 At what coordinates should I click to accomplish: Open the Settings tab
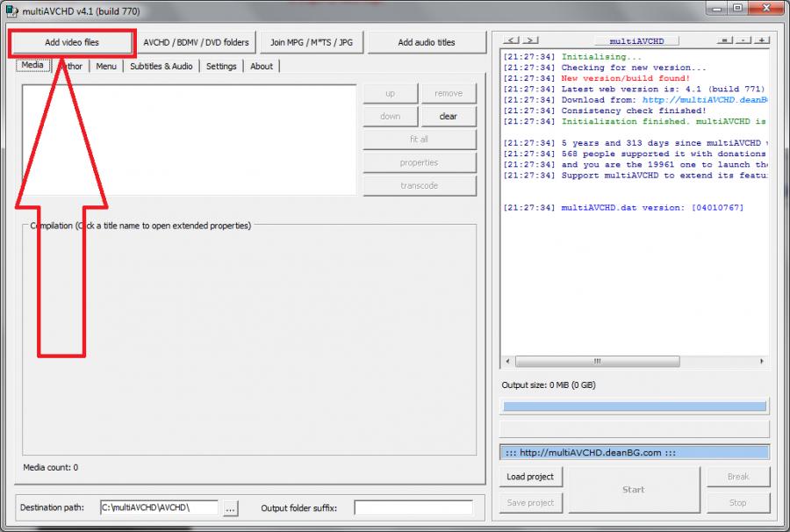tap(221, 66)
